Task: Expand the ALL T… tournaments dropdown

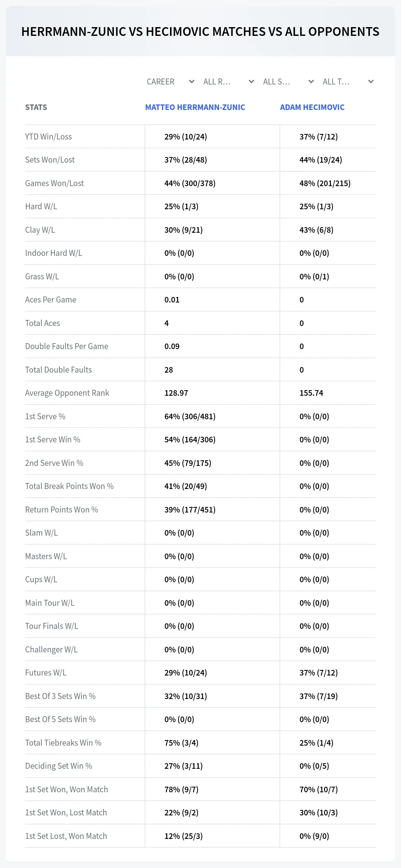Action: (348, 82)
